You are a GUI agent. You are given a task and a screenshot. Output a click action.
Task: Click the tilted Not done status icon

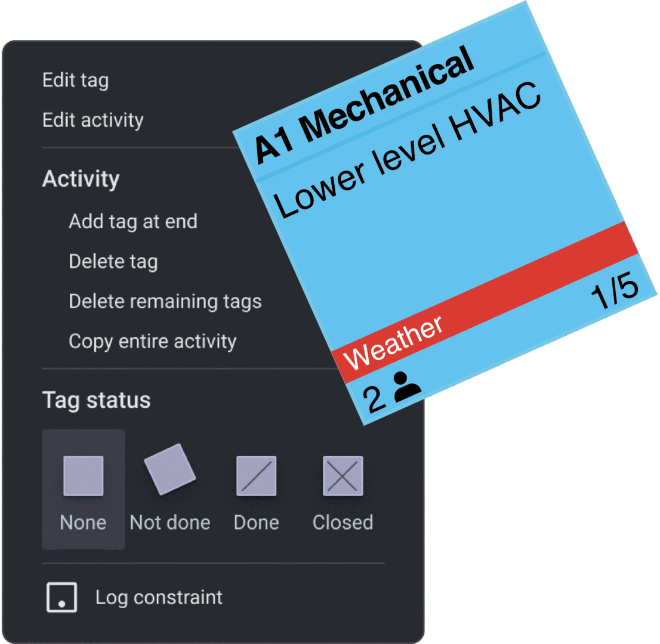click(170, 469)
